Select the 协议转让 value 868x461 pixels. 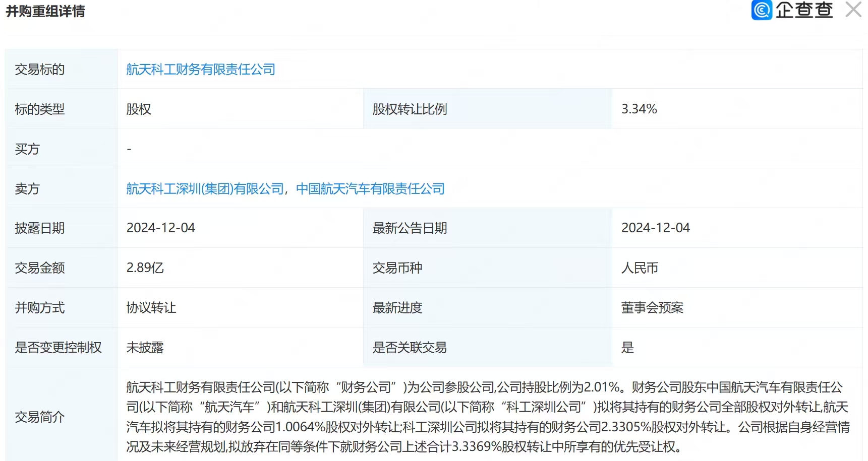pyautogui.click(x=151, y=308)
